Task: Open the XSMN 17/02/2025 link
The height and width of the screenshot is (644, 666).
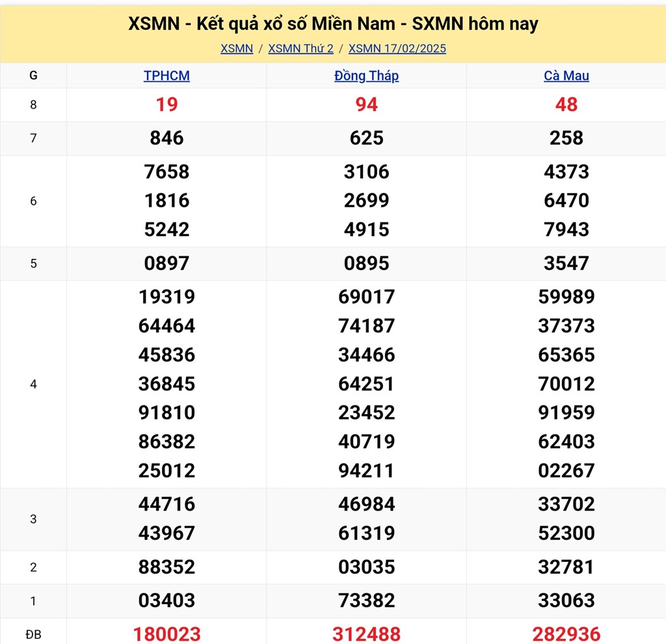Action: [397, 48]
